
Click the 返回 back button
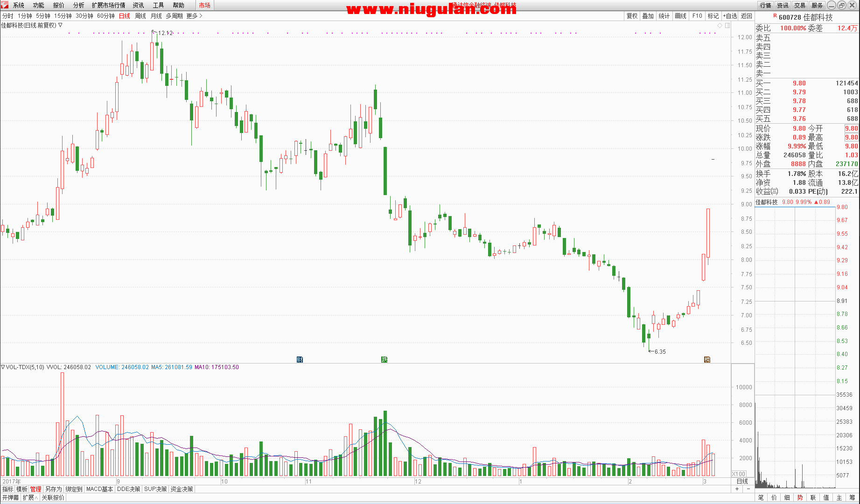click(747, 16)
